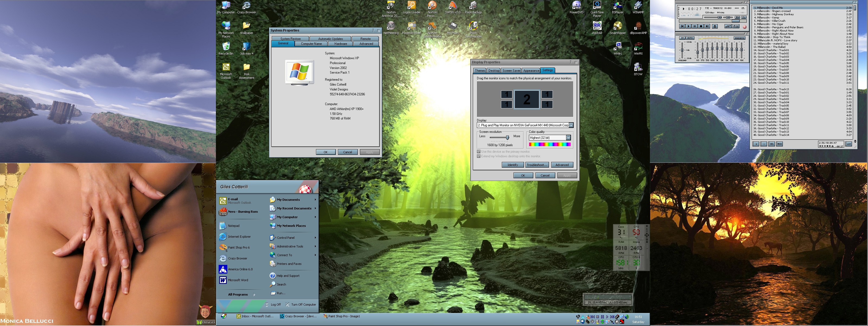Viewport: 868px width, 326px height.
Task: Launch Norton AntiVirus desktop icon
Action: point(391,9)
